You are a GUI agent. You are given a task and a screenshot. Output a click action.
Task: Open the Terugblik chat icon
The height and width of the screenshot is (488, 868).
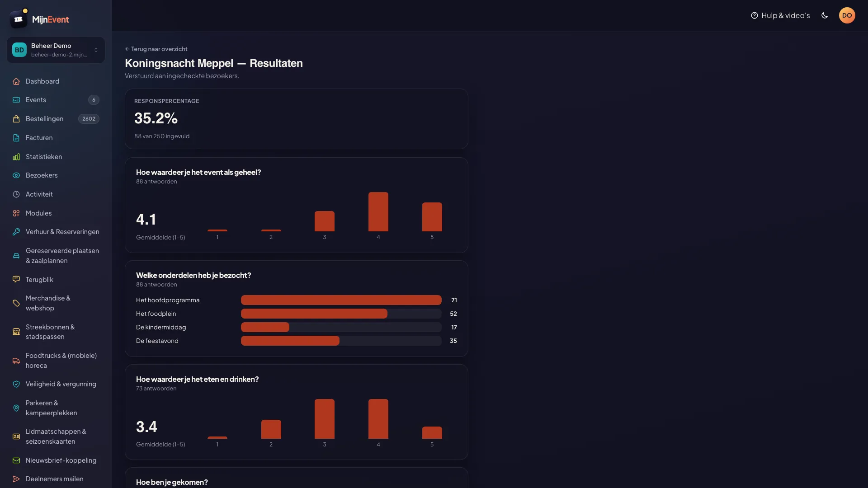16,280
